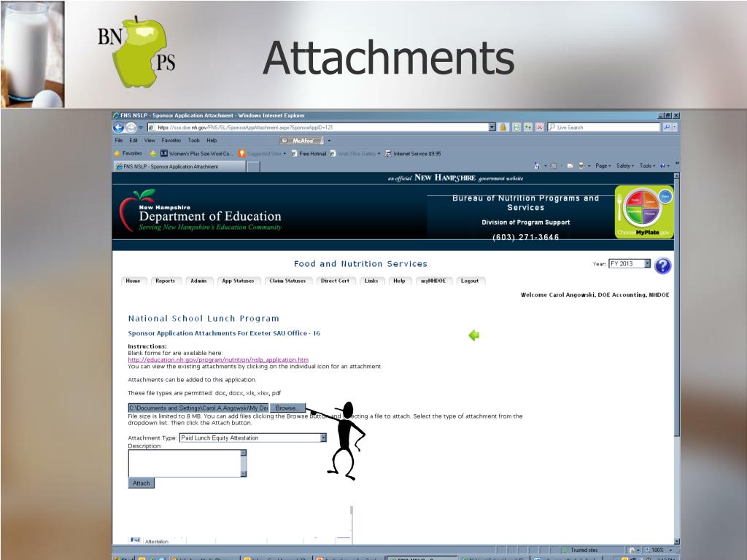Open the site Help tab
747x560 pixels.
click(399, 281)
